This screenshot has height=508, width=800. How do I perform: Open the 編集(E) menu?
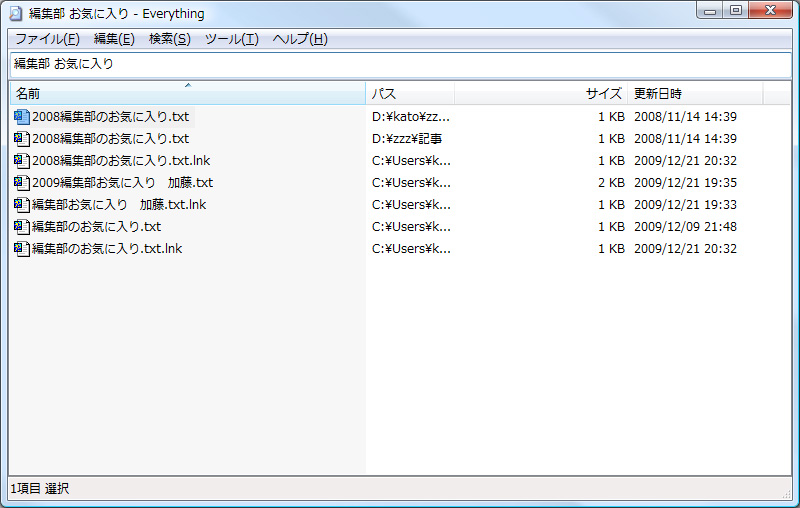click(114, 39)
